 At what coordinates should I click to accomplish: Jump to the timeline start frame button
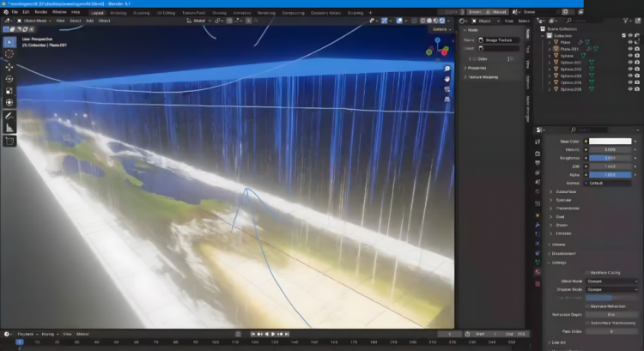[x=253, y=334]
